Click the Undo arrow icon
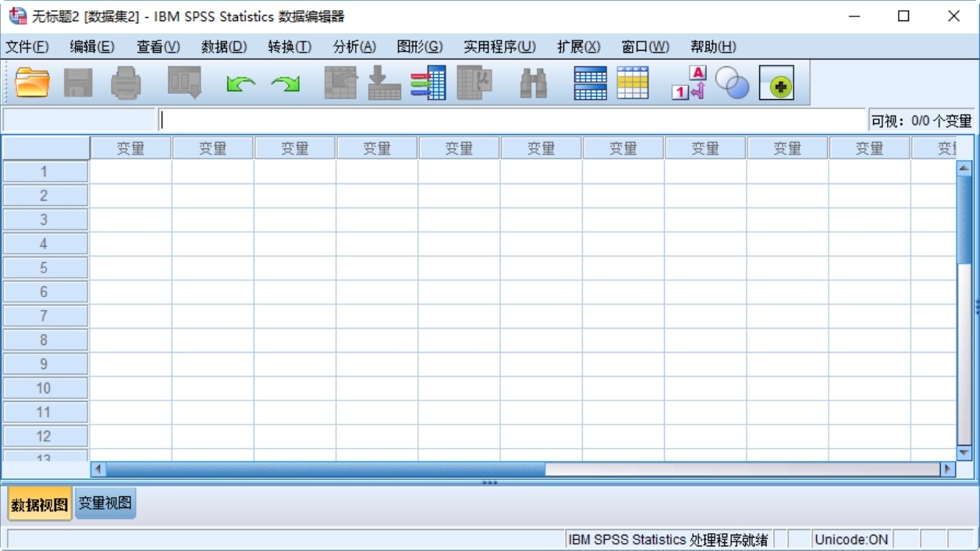 tap(240, 84)
